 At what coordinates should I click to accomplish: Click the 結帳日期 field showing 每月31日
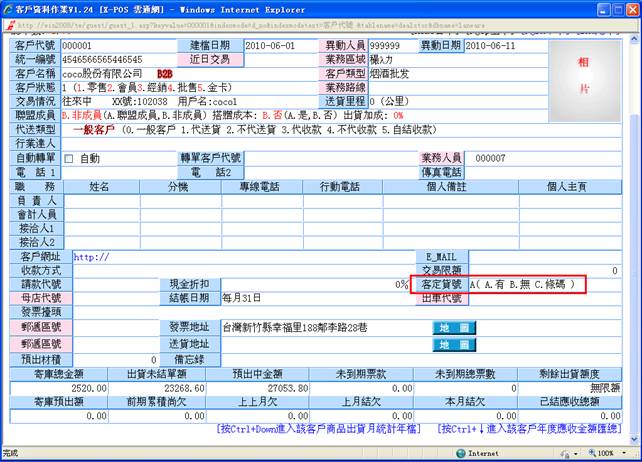point(310,298)
